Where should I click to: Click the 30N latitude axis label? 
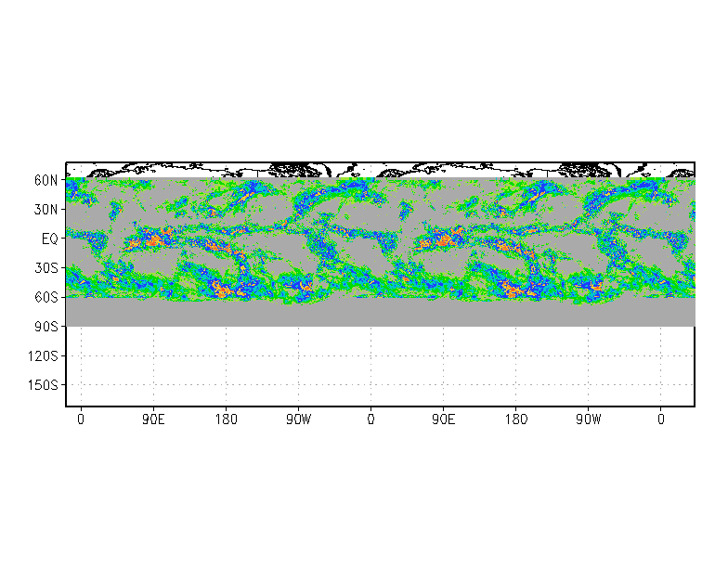(46, 210)
